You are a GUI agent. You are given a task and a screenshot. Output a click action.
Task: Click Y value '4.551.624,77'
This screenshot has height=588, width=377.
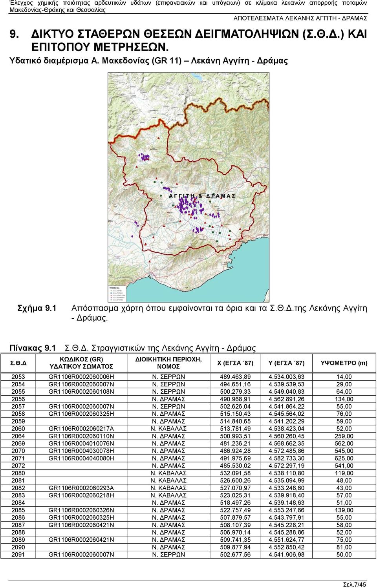pos(286,540)
